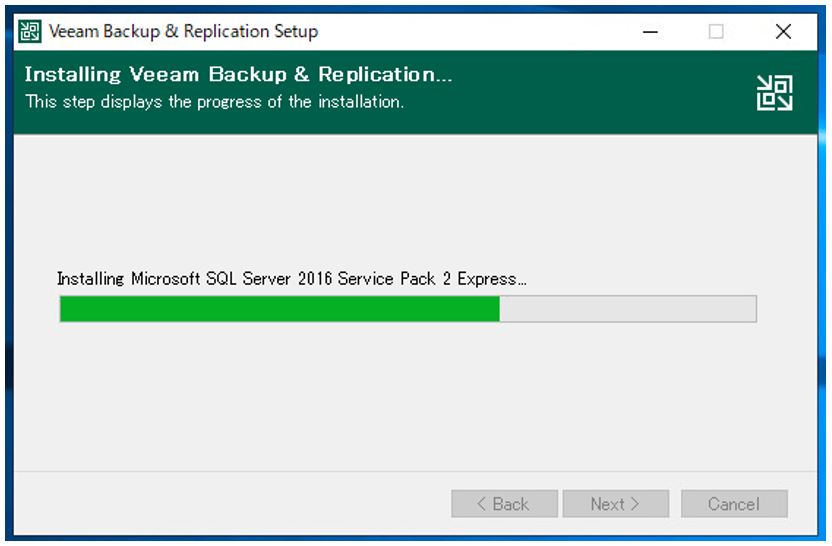The height and width of the screenshot is (546, 832).
Task: Minimize the Veeam Setup window
Action: click(650, 32)
